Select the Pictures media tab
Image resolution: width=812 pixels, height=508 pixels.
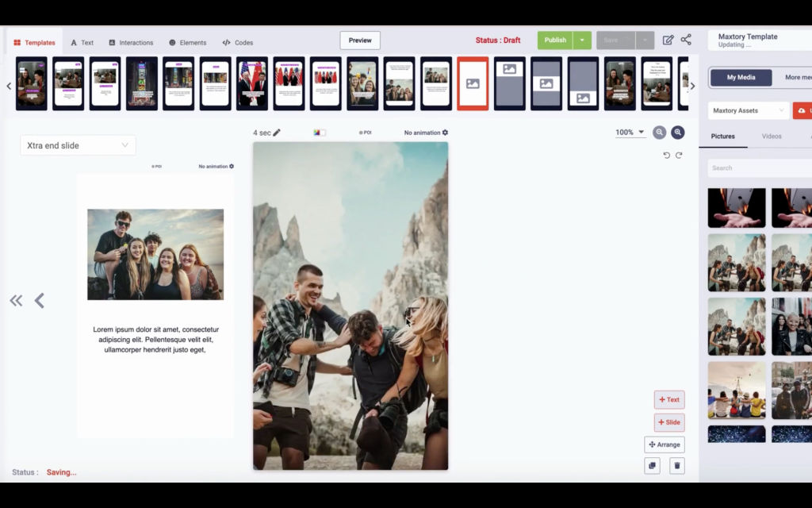(x=723, y=137)
